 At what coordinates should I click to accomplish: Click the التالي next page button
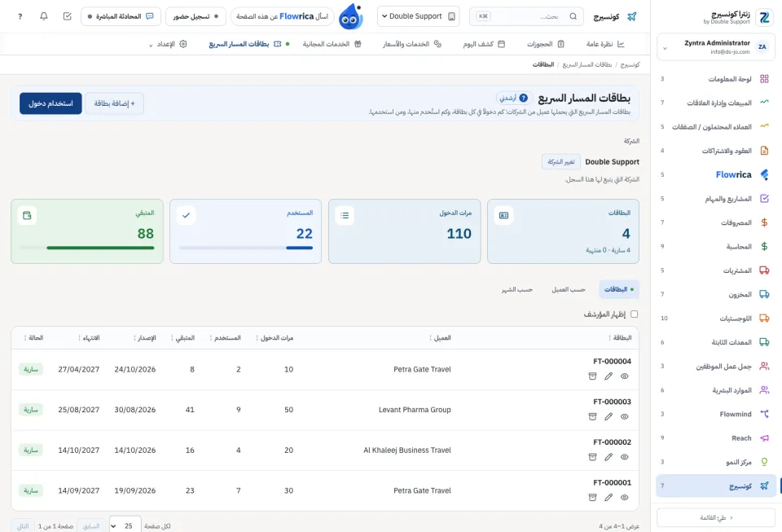pyautogui.click(x=23, y=526)
